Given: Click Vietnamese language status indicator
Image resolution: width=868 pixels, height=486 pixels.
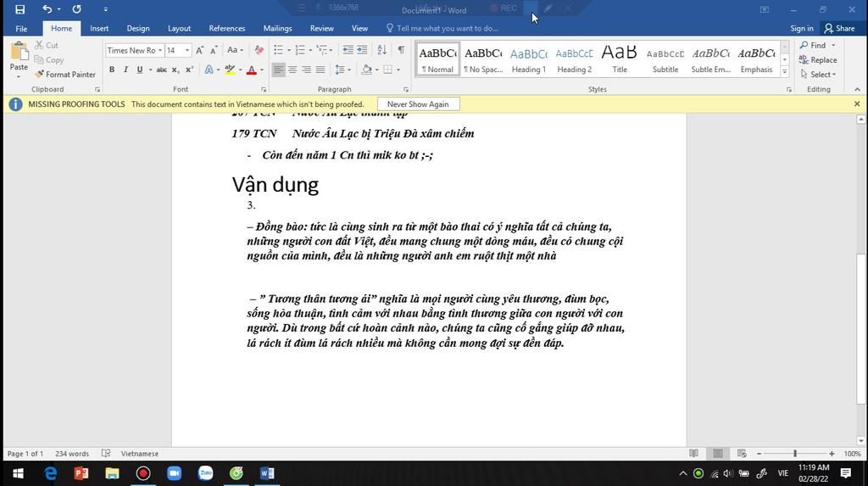Looking at the screenshot, I should pyautogui.click(x=140, y=453).
